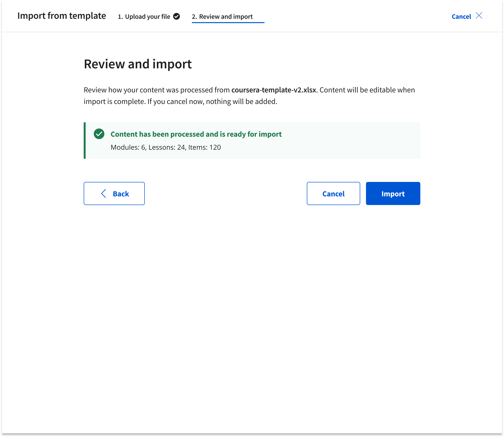Click the left chevron arrow in Back button
The width and height of the screenshot is (504, 437).
(x=104, y=194)
